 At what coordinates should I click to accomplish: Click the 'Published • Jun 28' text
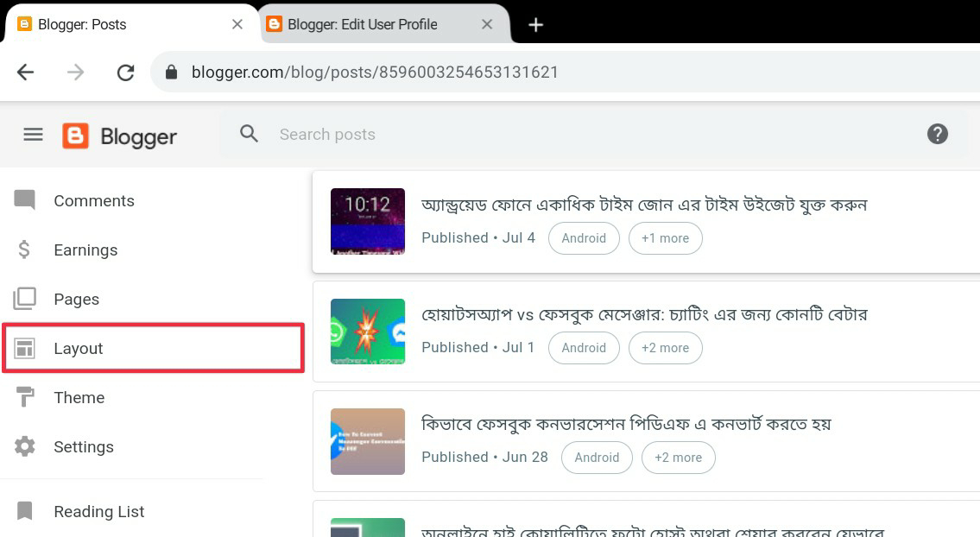click(484, 457)
